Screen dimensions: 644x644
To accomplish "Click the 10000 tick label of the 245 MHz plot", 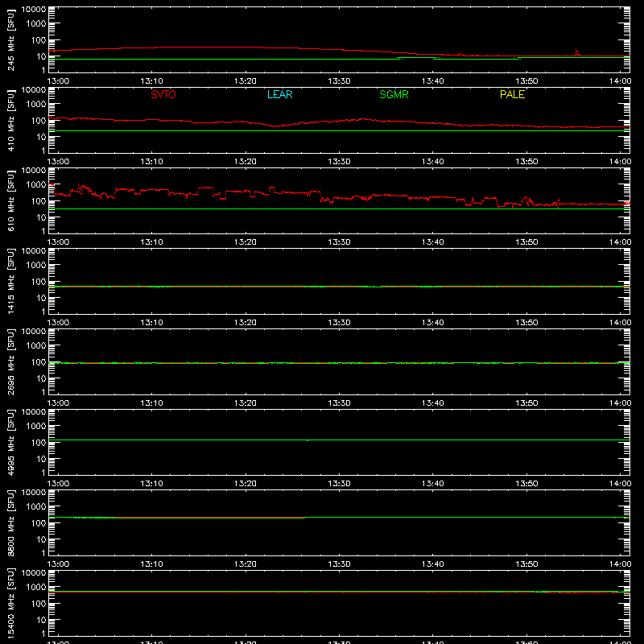I will [x=34, y=10].
